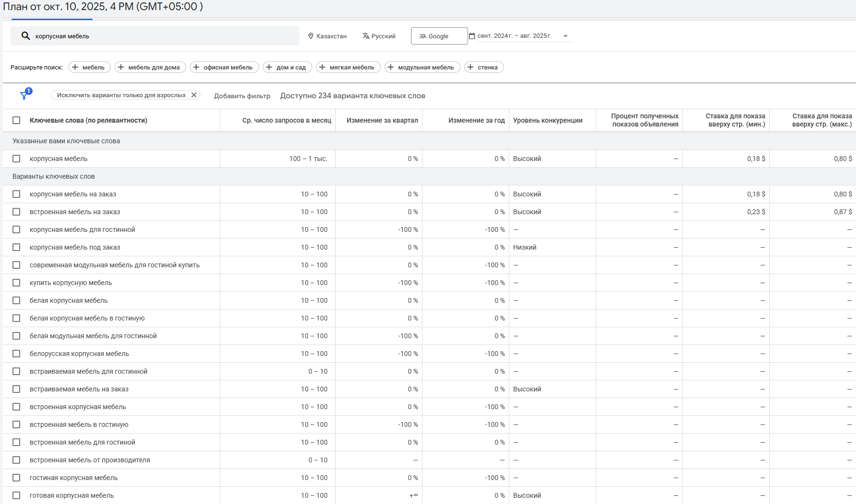Click the Русский language translate icon
This screenshot has width=856, height=504.
click(x=366, y=36)
